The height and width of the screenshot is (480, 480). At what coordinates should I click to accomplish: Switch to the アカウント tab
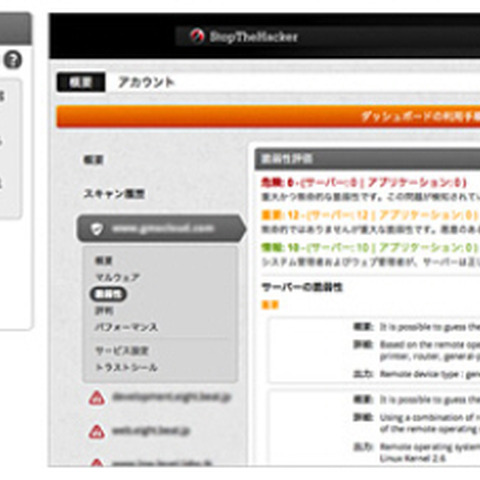pos(146,82)
